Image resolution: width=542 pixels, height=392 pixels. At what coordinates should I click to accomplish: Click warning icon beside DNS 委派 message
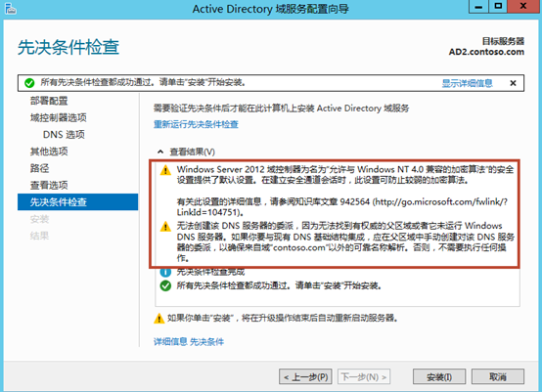pos(165,227)
